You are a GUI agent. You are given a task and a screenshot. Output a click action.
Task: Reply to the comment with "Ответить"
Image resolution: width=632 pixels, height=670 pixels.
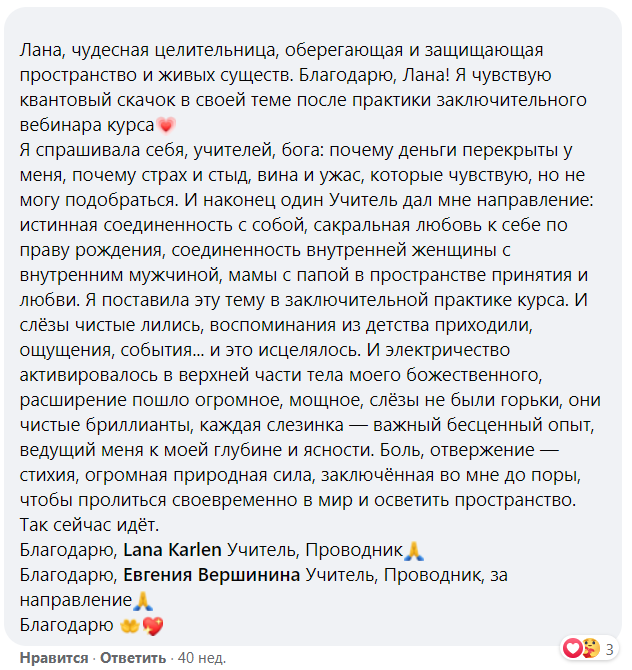(132, 658)
